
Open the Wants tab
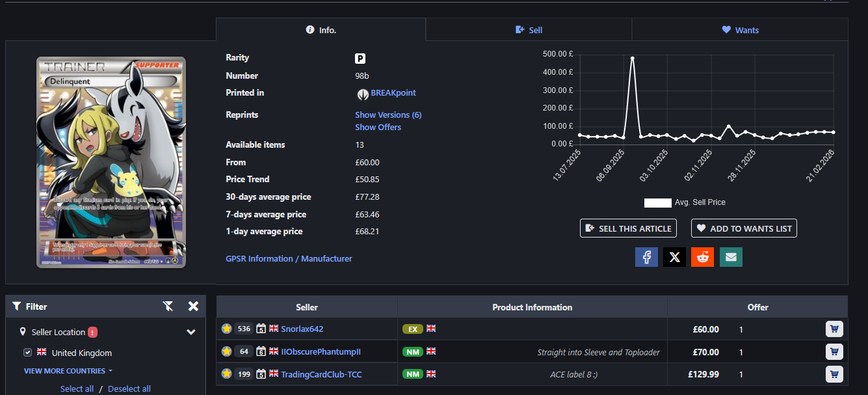point(740,30)
